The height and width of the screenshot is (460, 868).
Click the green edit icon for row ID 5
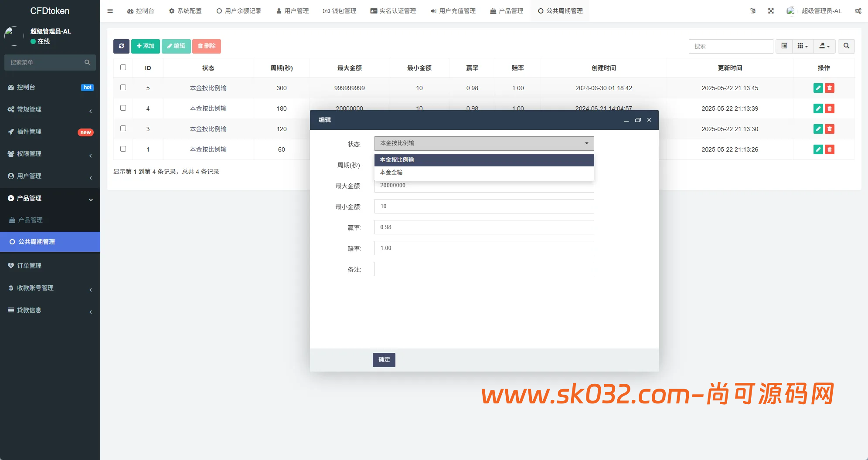coord(818,88)
